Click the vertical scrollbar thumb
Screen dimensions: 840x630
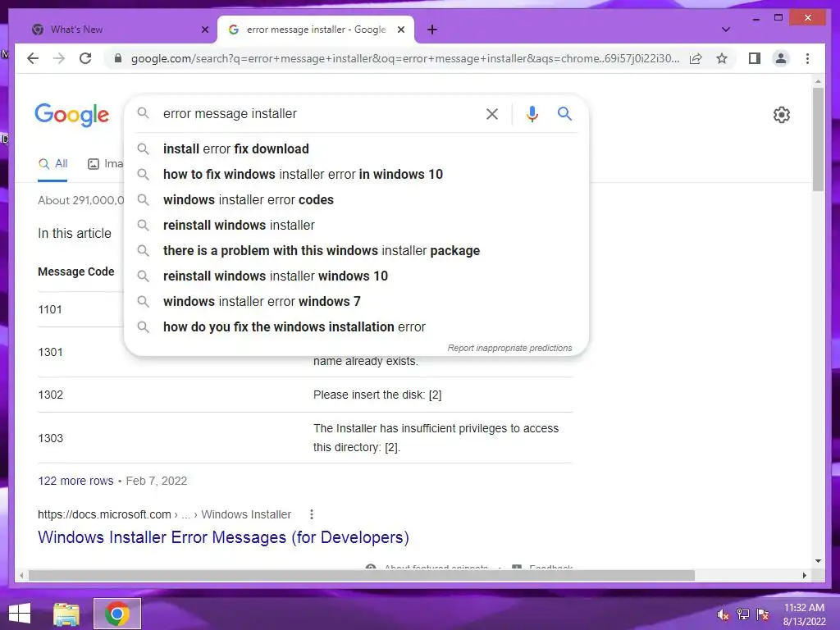pos(818,139)
